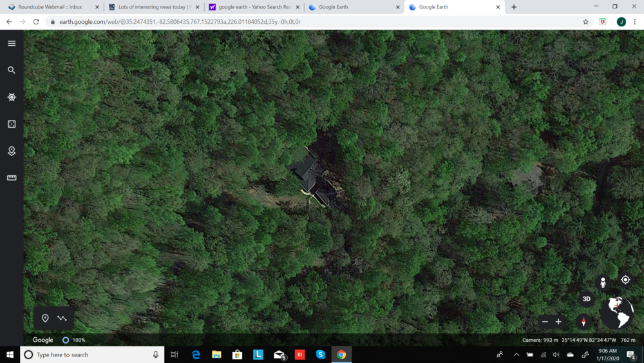Screen dimensions: 644x363
Task: Click the browser address bar URL
Action: [180, 22]
